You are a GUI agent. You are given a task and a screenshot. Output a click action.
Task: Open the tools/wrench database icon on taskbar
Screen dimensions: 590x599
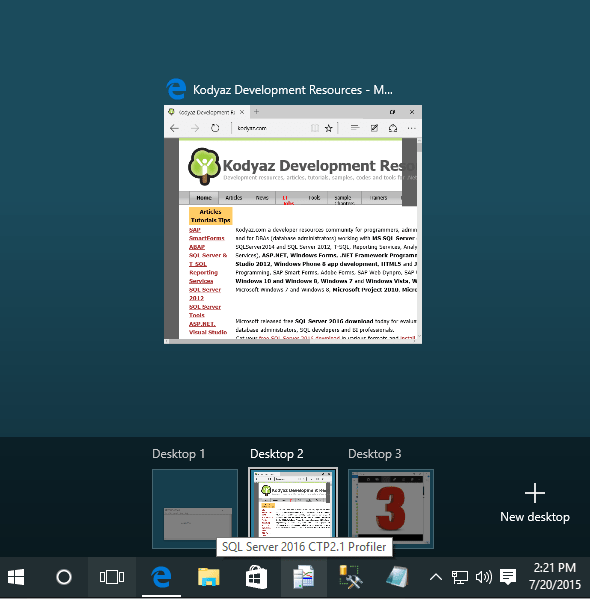tap(351, 577)
